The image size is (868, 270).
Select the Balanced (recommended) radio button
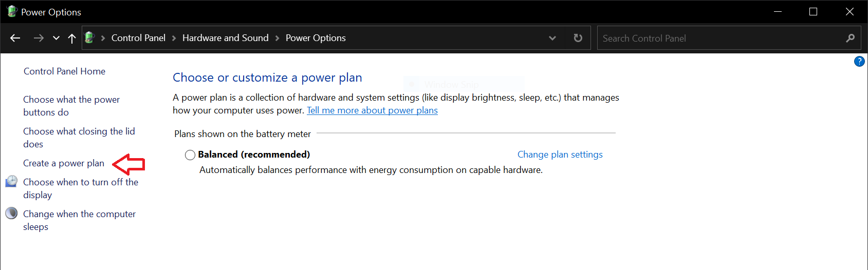[190, 155]
